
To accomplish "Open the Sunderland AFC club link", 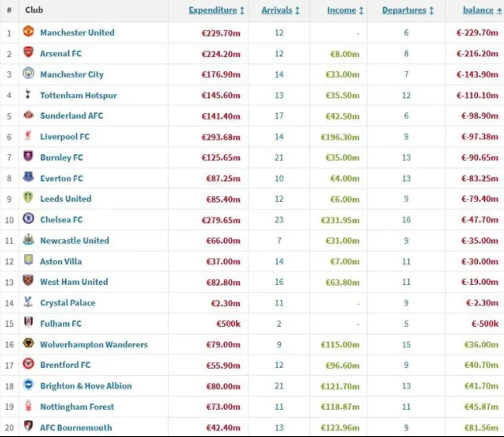I will (x=71, y=116).
